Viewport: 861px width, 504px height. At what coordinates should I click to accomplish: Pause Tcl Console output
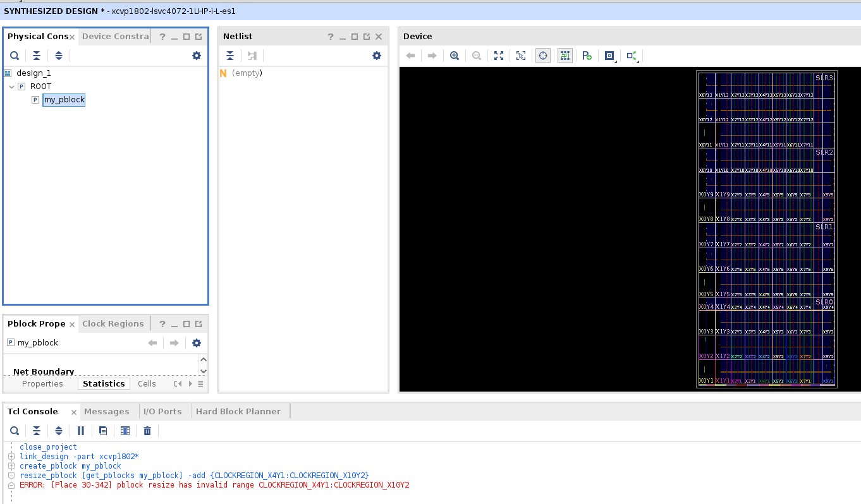81,431
